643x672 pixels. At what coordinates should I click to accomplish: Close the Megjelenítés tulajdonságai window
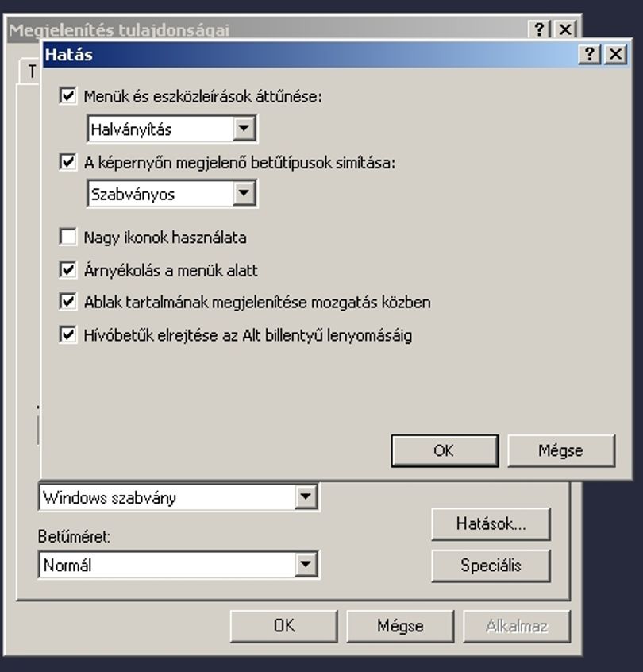click(565, 29)
